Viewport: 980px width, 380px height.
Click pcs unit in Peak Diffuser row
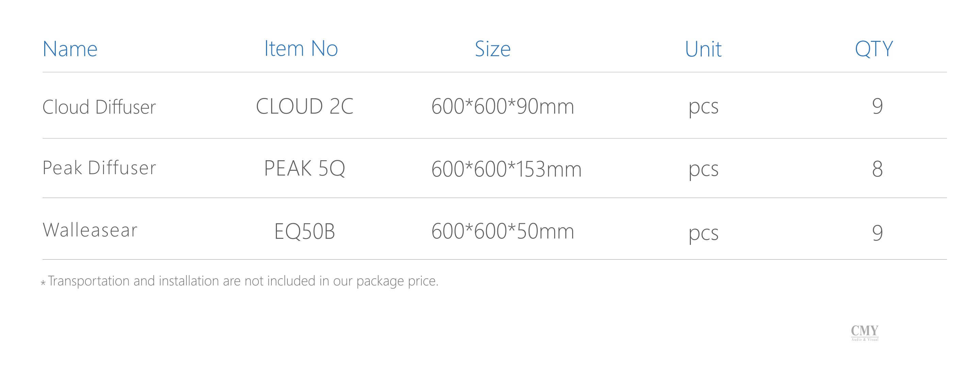click(x=703, y=170)
